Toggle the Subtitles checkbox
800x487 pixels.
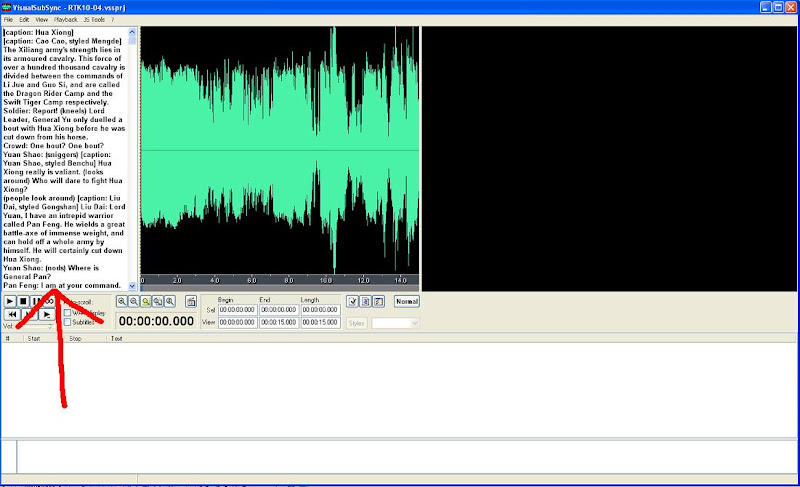(67, 322)
